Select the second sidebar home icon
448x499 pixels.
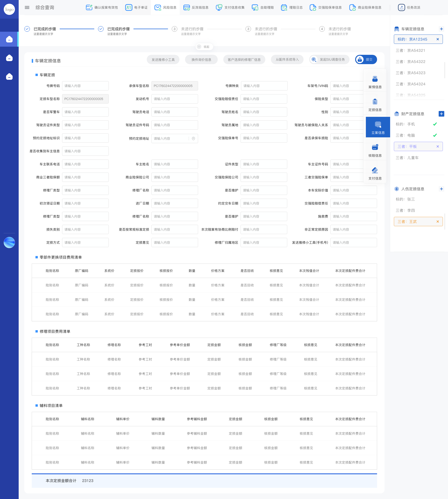click(9, 58)
